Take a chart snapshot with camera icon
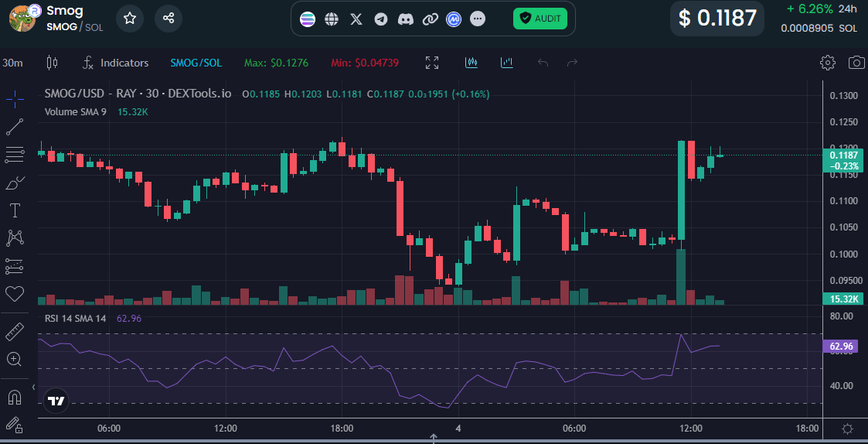The image size is (868, 444). click(857, 63)
